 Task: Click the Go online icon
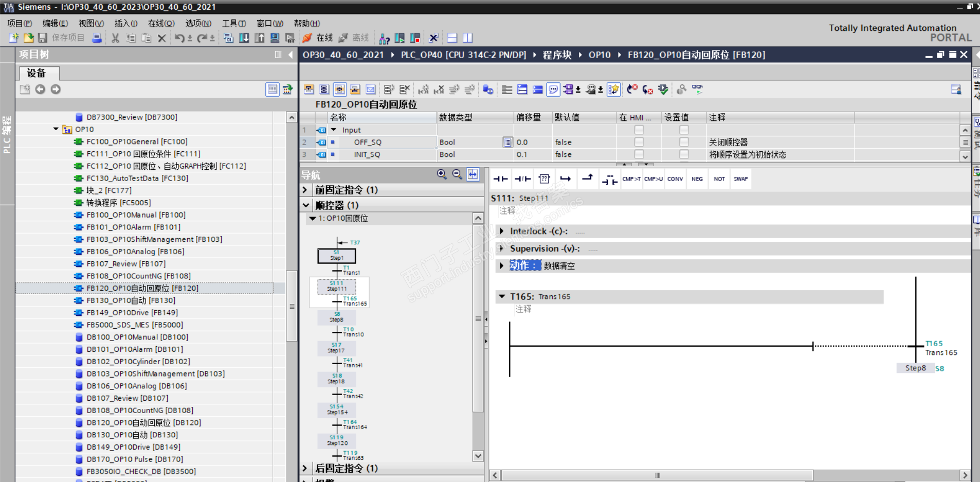[x=307, y=38]
